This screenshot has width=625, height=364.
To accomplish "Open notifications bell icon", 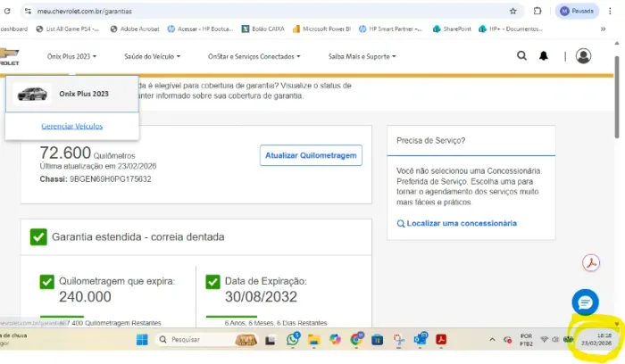I will point(544,55).
